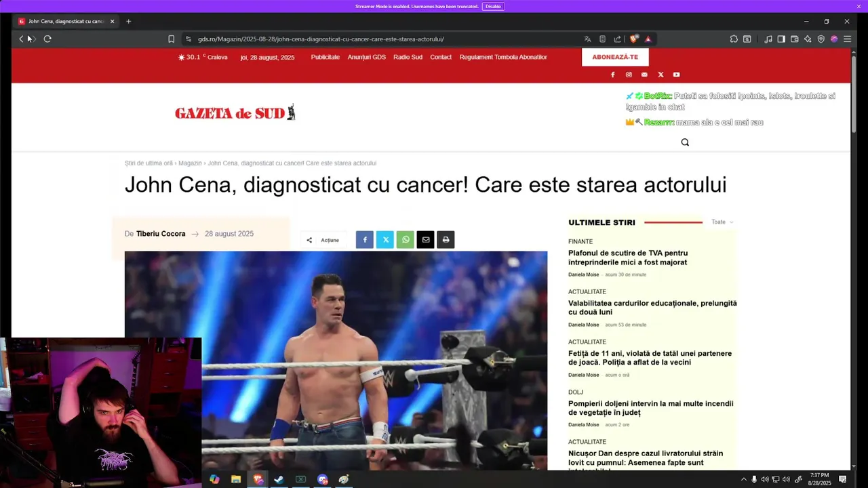Show hidden system tray icons chevron
This screenshot has height=488, width=868.
click(744, 479)
